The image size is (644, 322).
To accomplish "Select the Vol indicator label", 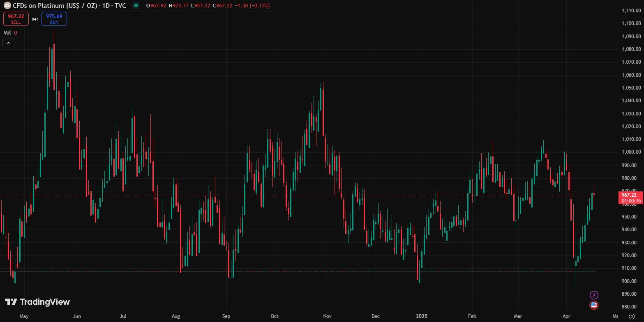I will coord(7,32).
